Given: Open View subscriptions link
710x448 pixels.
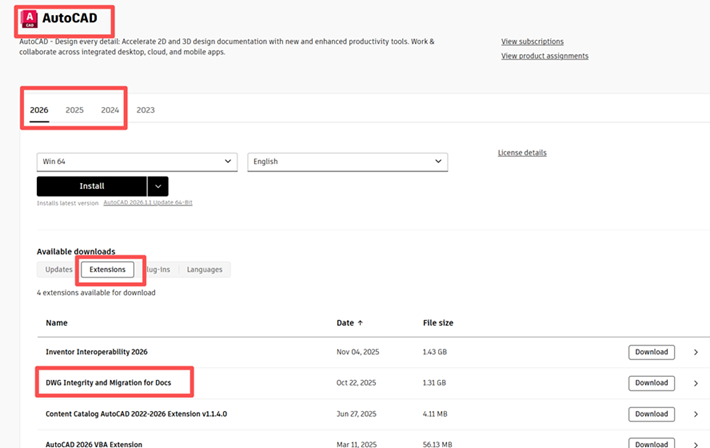Looking at the screenshot, I should point(532,42).
